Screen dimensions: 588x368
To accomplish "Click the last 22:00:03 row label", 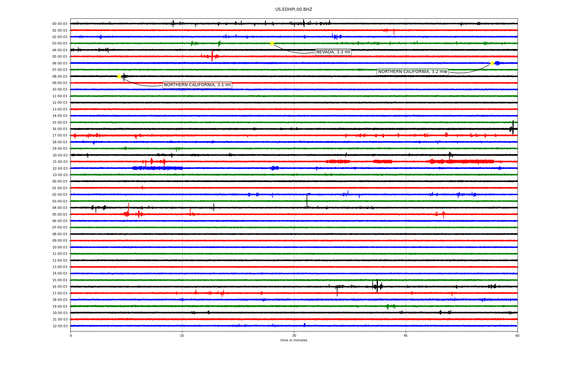I will pyautogui.click(x=60, y=326).
